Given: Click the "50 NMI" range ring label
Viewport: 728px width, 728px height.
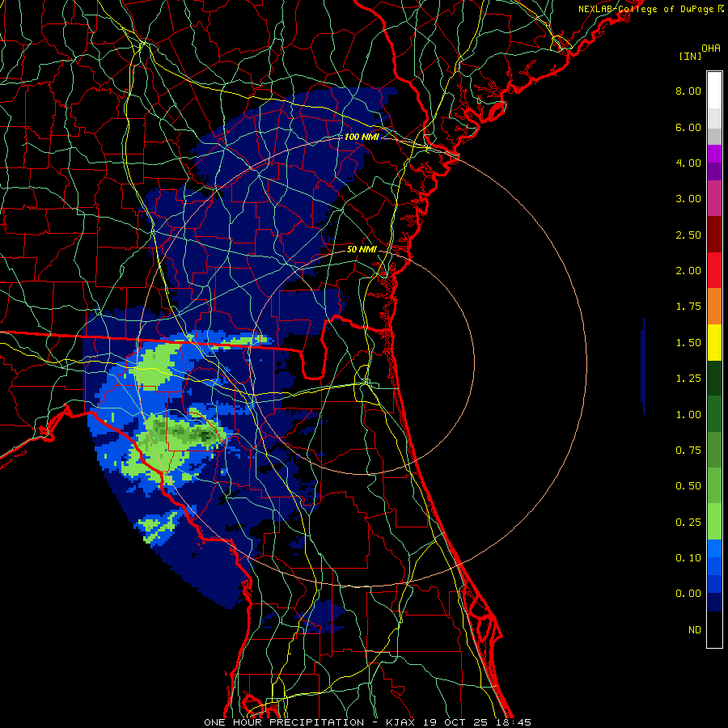Looking at the screenshot, I should point(362,249).
